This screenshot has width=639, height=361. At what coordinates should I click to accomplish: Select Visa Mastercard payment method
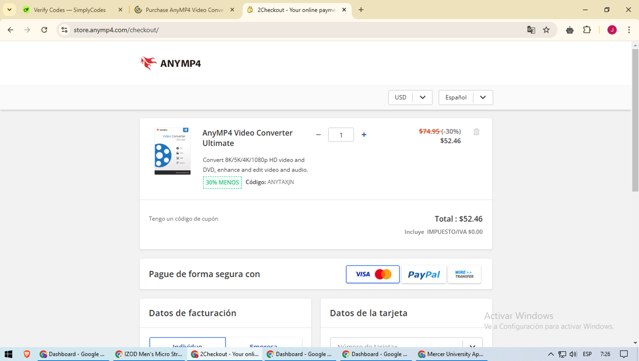(x=372, y=274)
